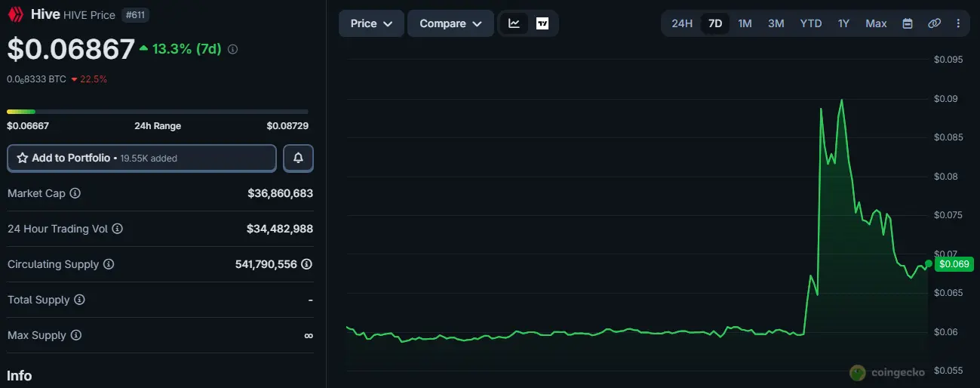Click Add to Portfolio button
Image resolution: width=980 pixels, height=388 pixels.
click(142, 158)
